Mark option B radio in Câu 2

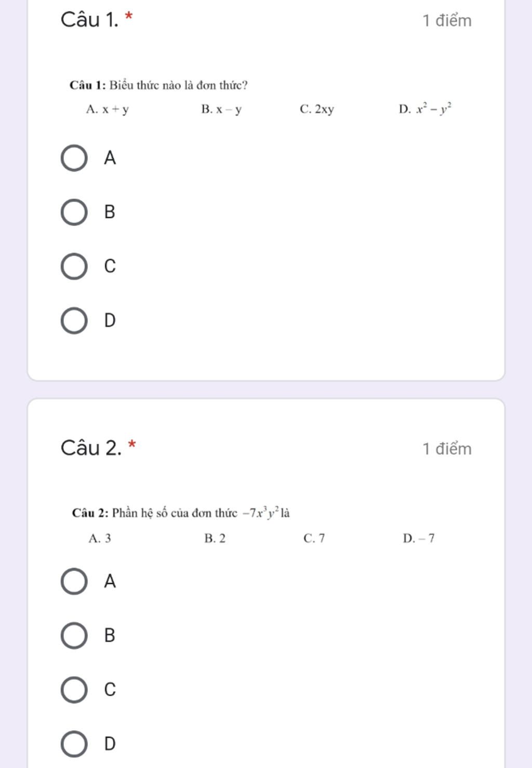pyautogui.click(x=74, y=635)
